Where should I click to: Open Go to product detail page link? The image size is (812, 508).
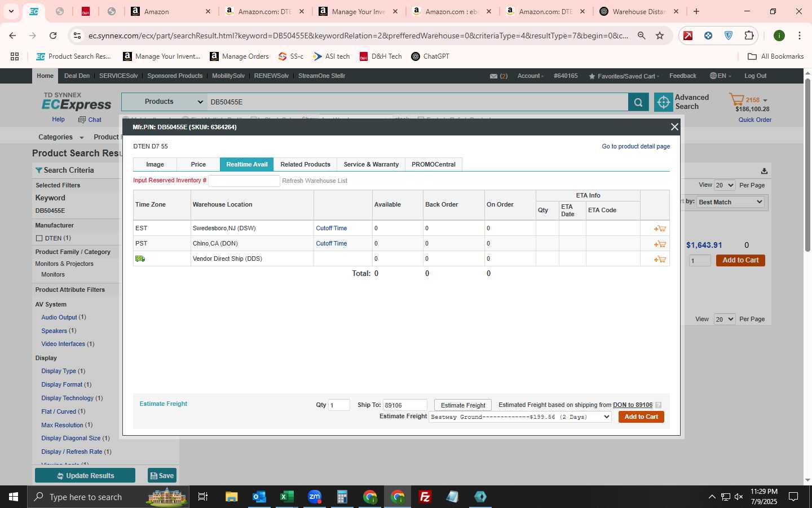pos(636,146)
